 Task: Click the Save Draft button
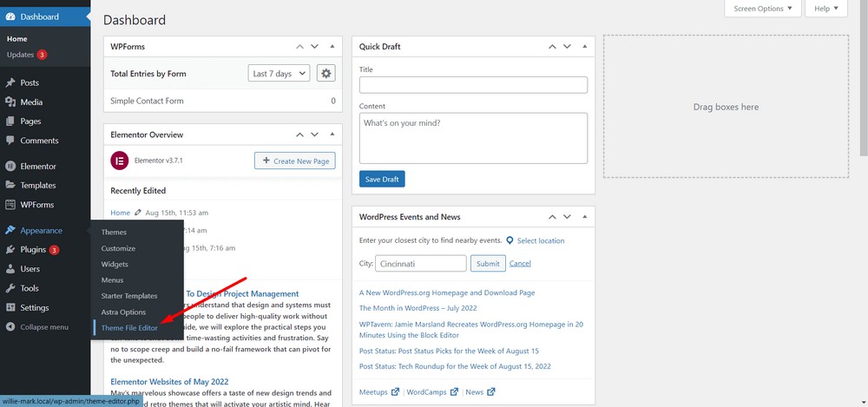382,179
